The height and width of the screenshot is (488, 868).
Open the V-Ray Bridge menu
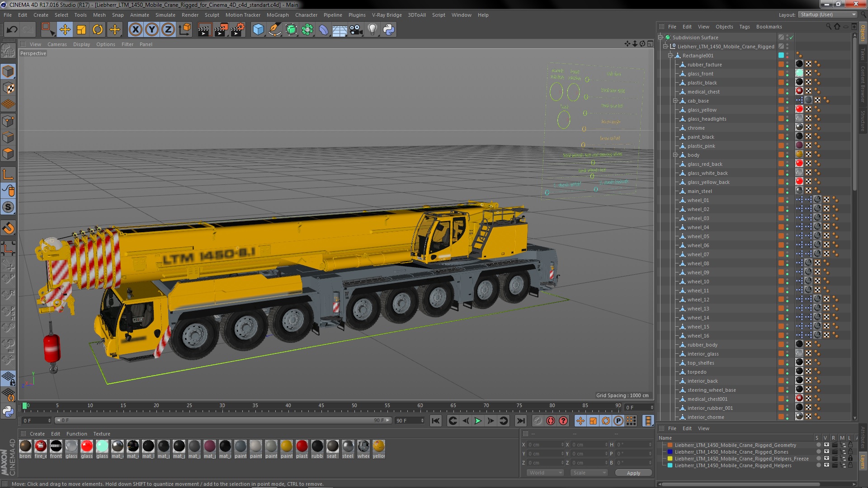click(x=387, y=15)
